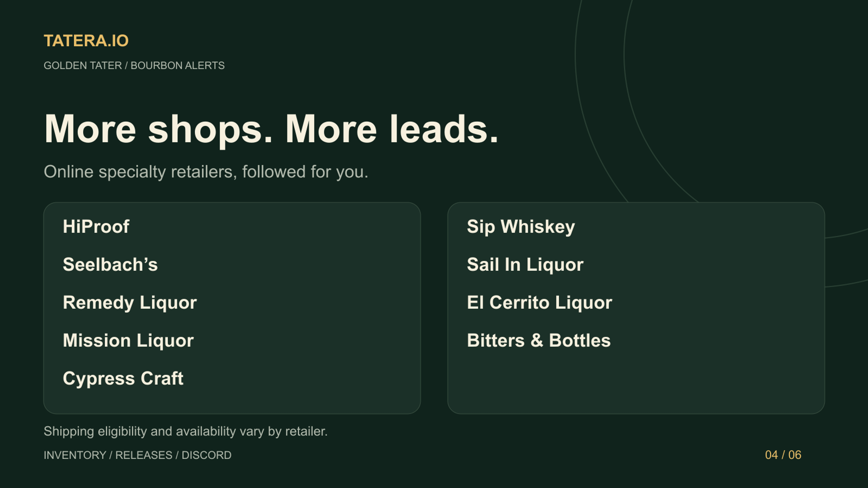Select the 'GOLDEN TATER / BOURBON ALERTS' tagline
This screenshot has height=488, width=868.
134,65
